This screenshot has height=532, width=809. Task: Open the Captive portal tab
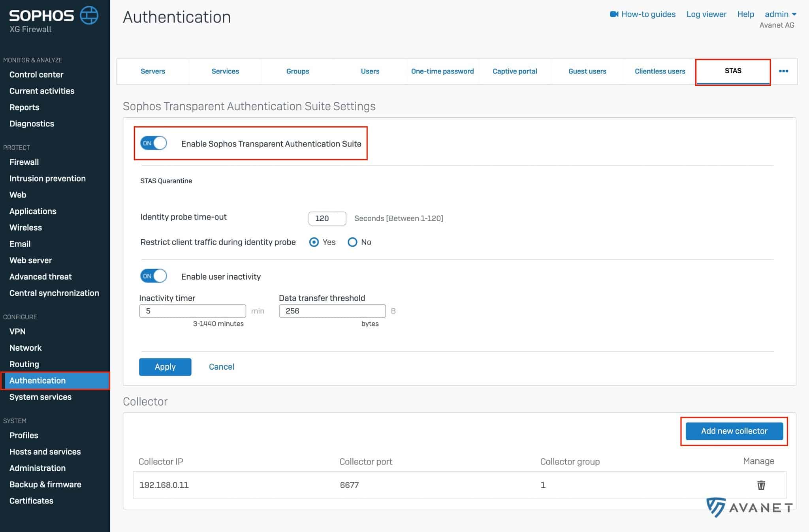[515, 71]
